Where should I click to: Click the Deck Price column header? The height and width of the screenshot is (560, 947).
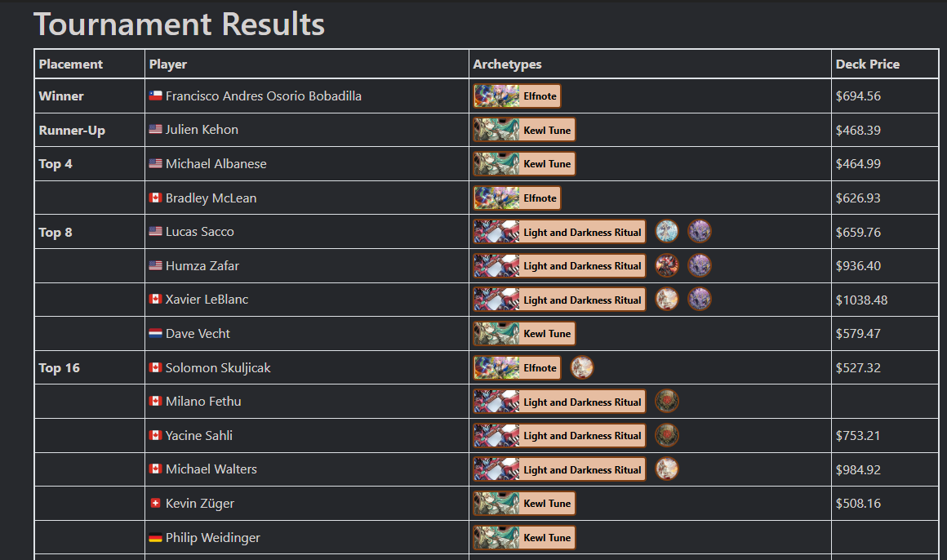click(867, 64)
